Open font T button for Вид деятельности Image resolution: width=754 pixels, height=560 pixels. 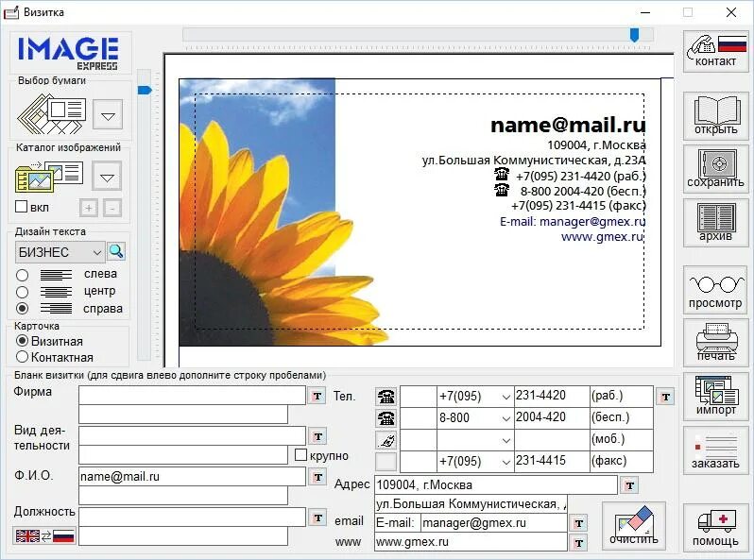click(x=317, y=436)
